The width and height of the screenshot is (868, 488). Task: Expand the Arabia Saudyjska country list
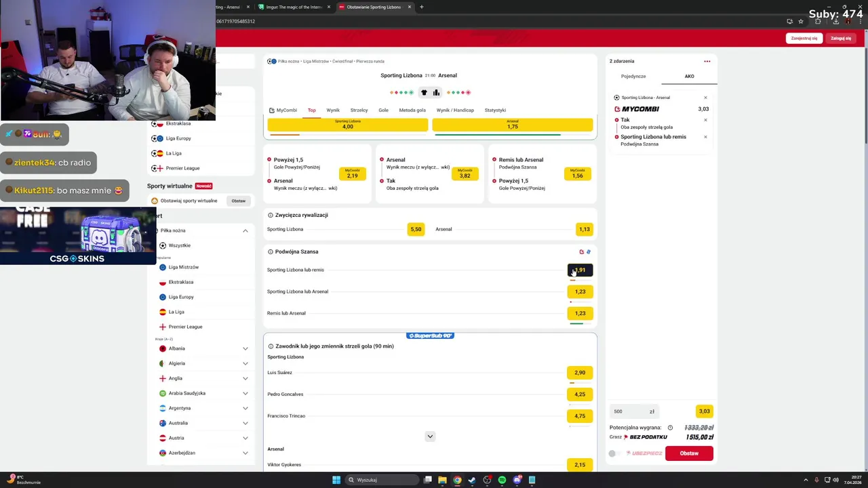click(245, 393)
